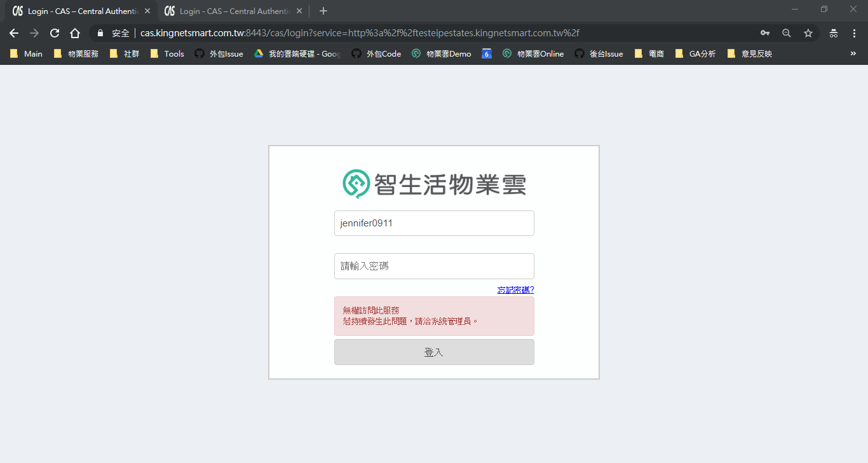Open a new browser tab
The height and width of the screenshot is (463, 868).
pos(323,11)
